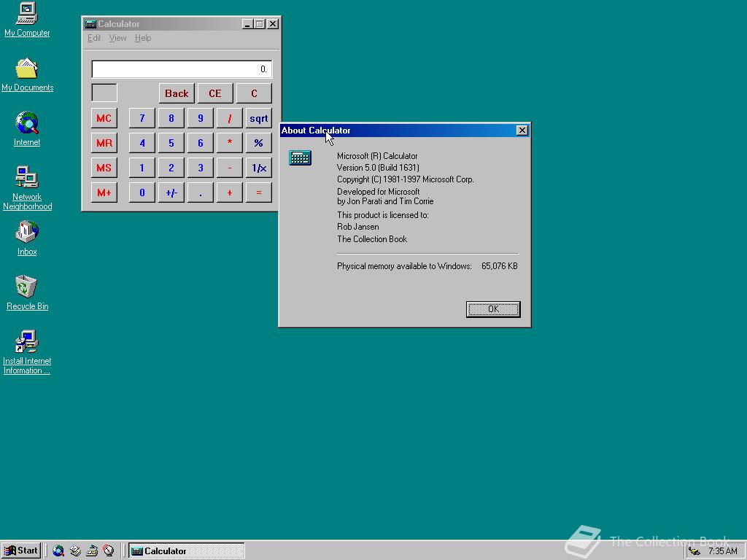Click the memory indicator box
This screenshot has width=747, height=560.
tap(104, 93)
